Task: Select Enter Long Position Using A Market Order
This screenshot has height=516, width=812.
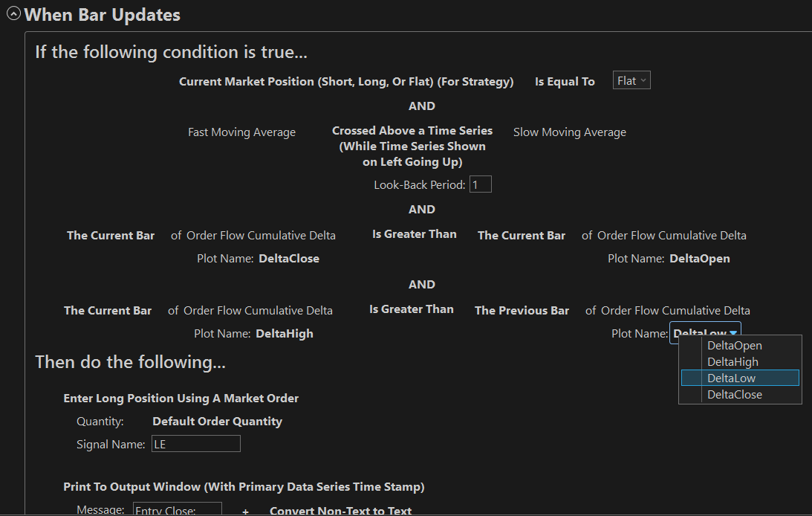Action: coord(181,399)
